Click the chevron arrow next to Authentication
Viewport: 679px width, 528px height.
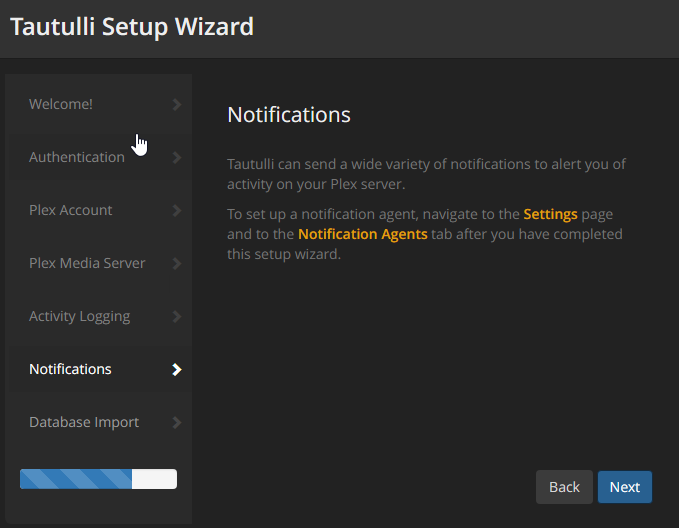coord(177,157)
